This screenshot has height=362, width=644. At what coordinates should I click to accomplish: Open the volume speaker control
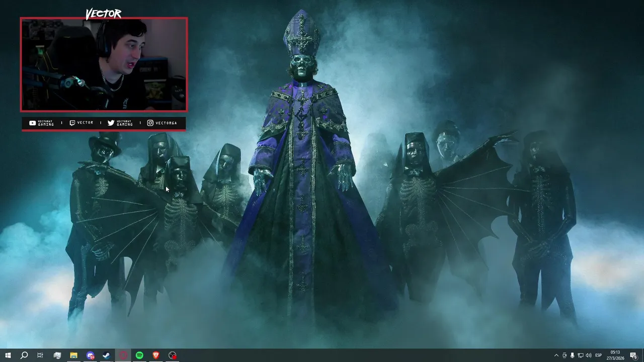pyautogui.click(x=589, y=355)
